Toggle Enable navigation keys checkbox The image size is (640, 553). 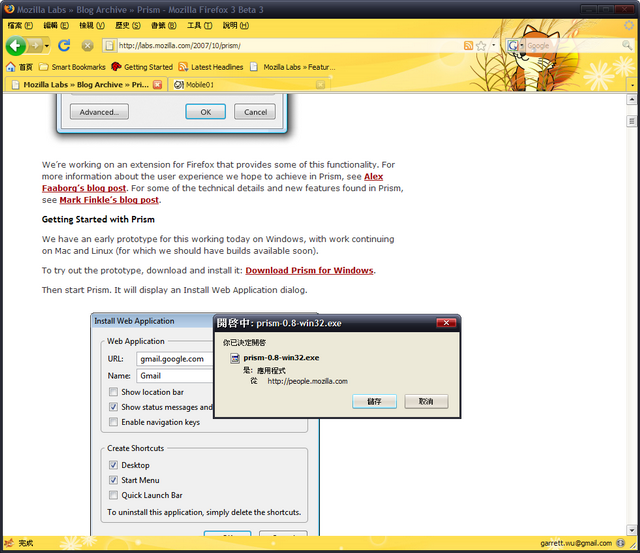click(113, 422)
